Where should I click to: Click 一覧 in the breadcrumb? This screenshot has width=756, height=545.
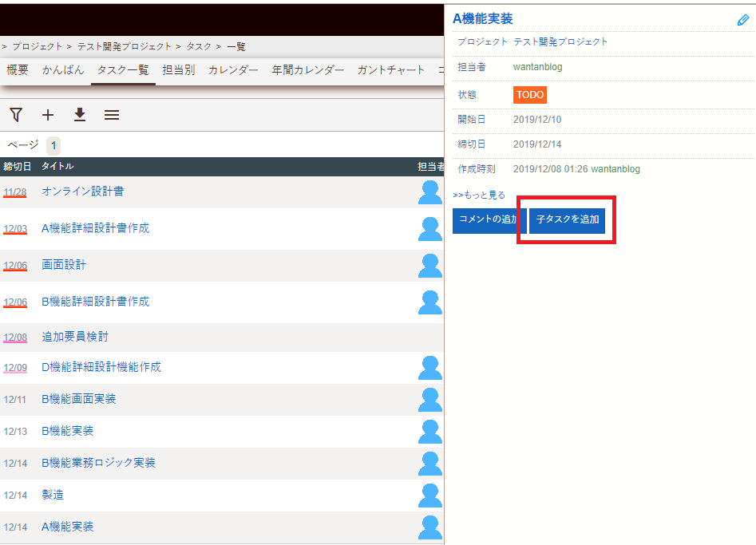point(236,46)
